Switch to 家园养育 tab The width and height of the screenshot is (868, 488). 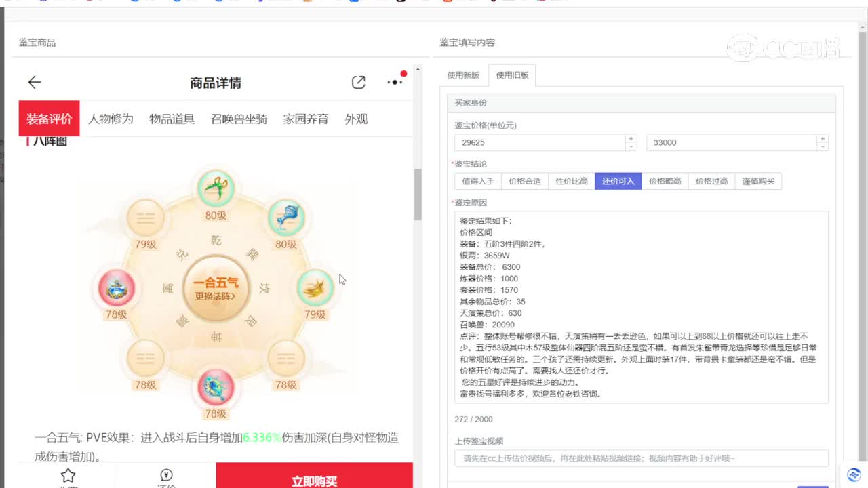pyautogui.click(x=306, y=119)
